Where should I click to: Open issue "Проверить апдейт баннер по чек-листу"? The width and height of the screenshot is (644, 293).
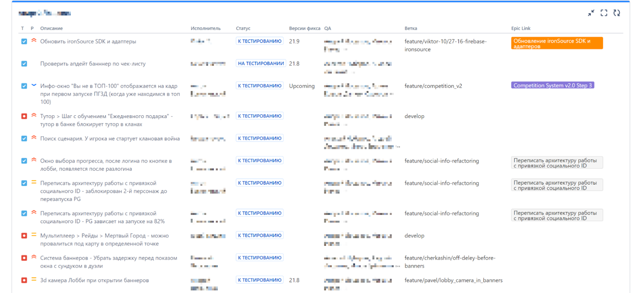[x=93, y=64]
